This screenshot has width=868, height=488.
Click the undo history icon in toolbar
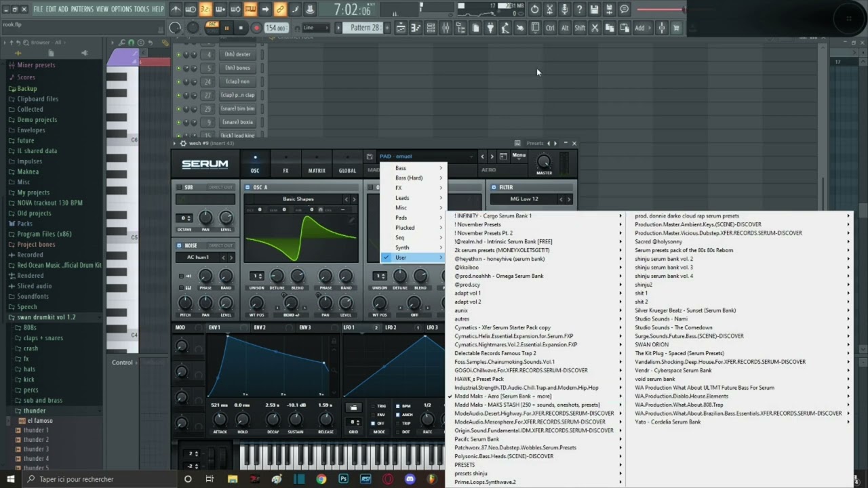[535, 9]
